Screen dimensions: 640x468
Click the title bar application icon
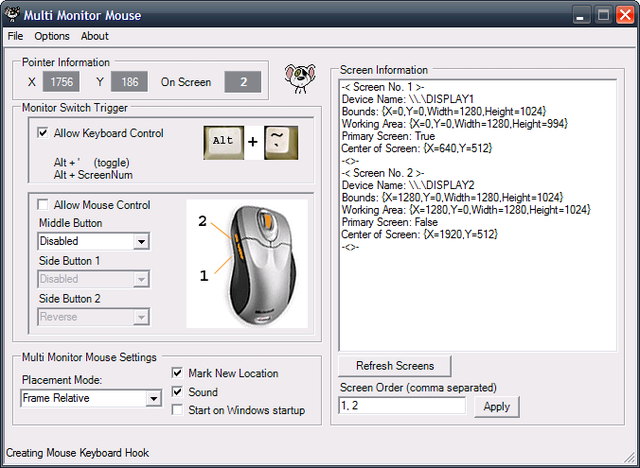12,15
